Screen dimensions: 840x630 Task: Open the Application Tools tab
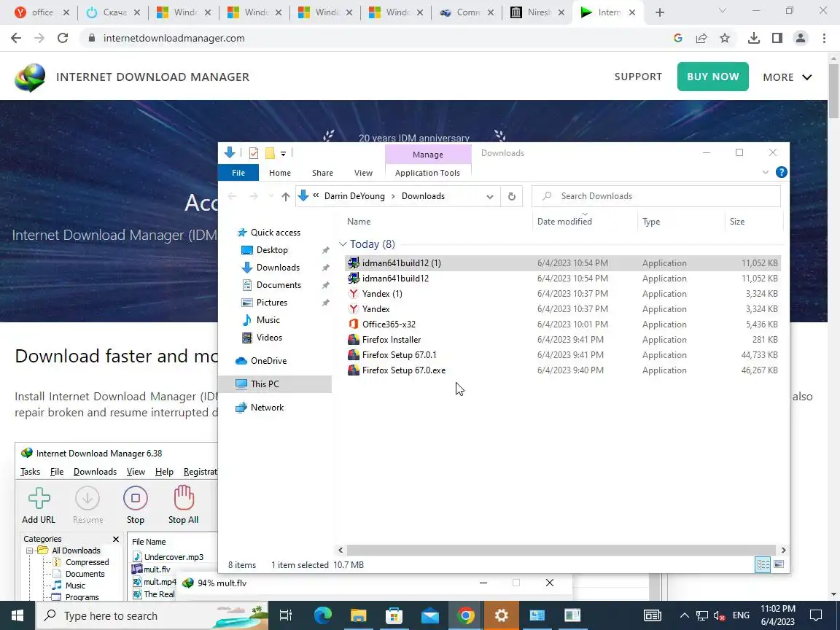click(427, 173)
